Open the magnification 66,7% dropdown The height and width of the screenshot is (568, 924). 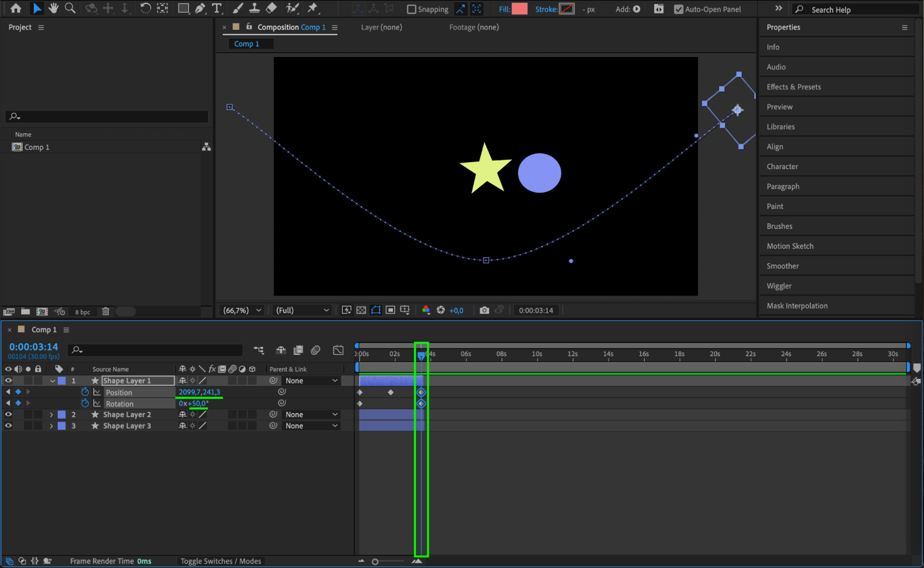tap(243, 310)
